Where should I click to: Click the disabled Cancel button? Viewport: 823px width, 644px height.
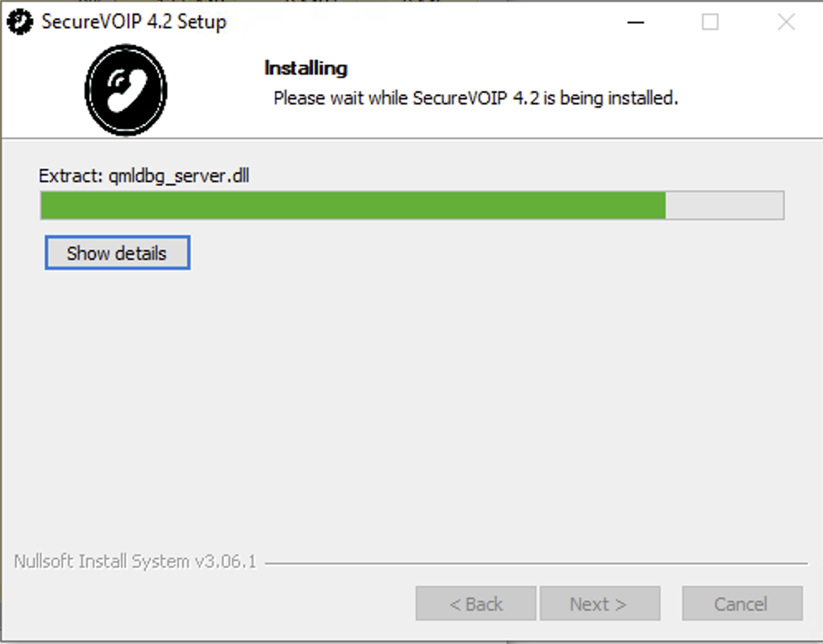pyautogui.click(x=742, y=603)
